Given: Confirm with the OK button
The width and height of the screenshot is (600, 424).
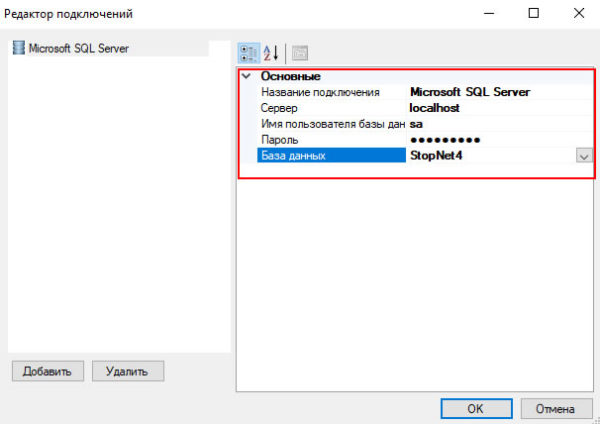Looking at the screenshot, I should pos(476,409).
